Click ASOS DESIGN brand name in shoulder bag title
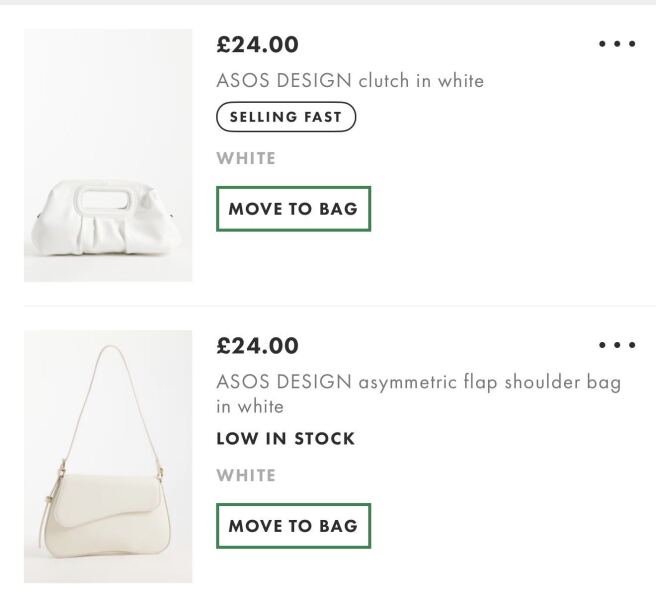Screen dimensions: 656x600 point(284,382)
